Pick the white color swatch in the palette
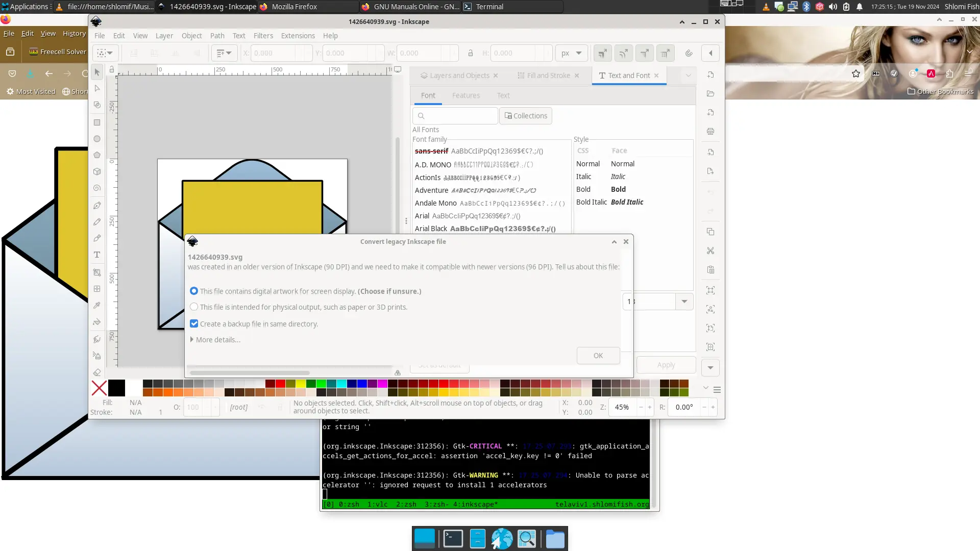This screenshot has width=980, height=551. coord(134,388)
